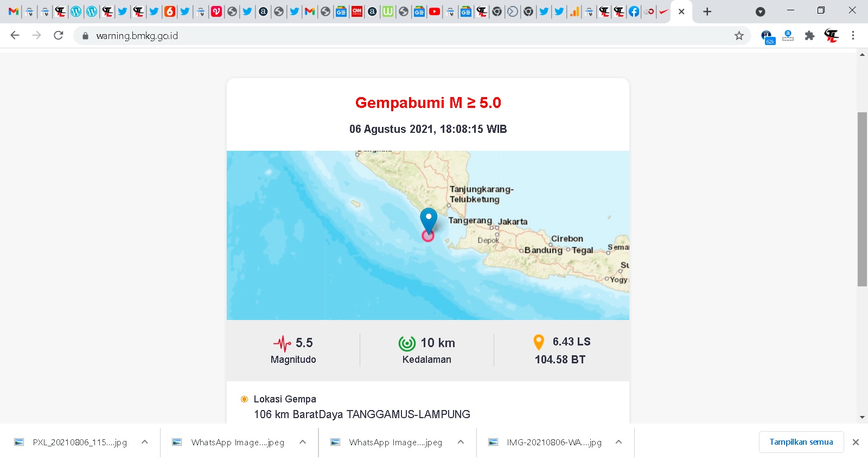Open the Extensions puzzle icon
The width and height of the screenshot is (868, 461).
tap(809, 36)
